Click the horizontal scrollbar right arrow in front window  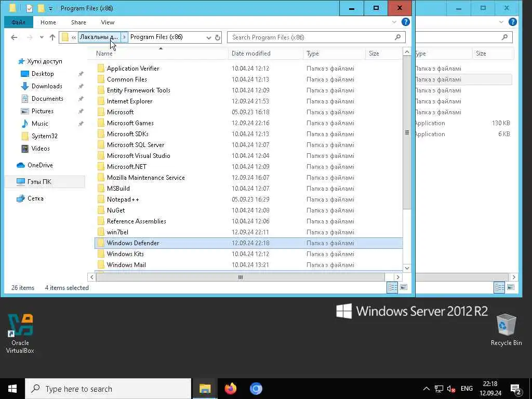(398, 277)
